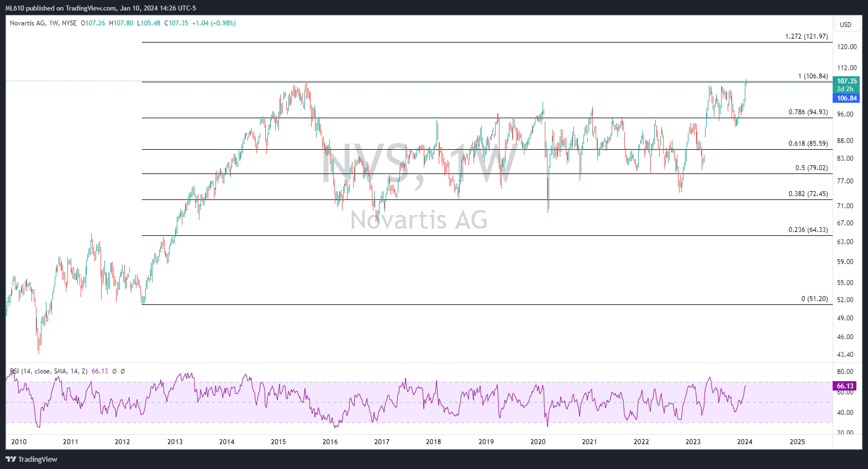The image size is (868, 469).
Task: Select the high value H107.80
Action: [121, 23]
